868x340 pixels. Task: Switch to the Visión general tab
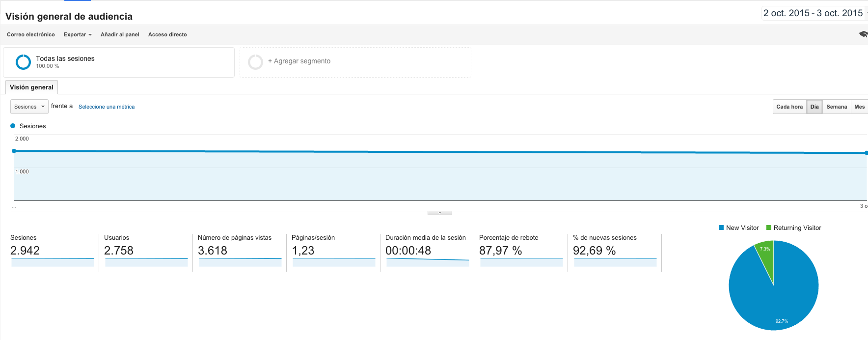(31, 87)
